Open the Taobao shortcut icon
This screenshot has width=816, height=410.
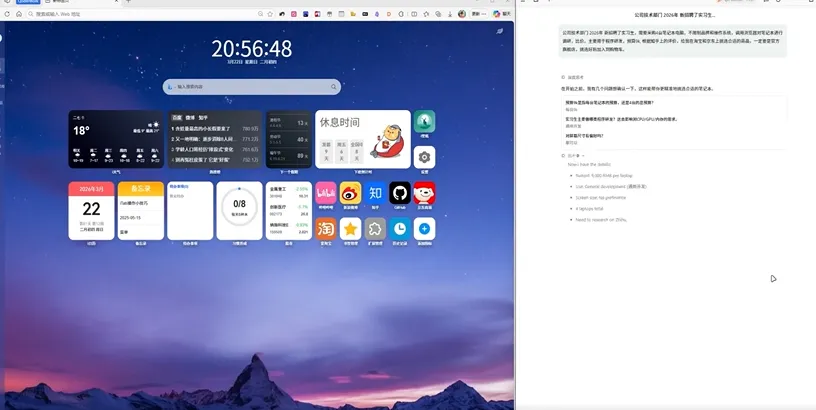tap(326, 228)
